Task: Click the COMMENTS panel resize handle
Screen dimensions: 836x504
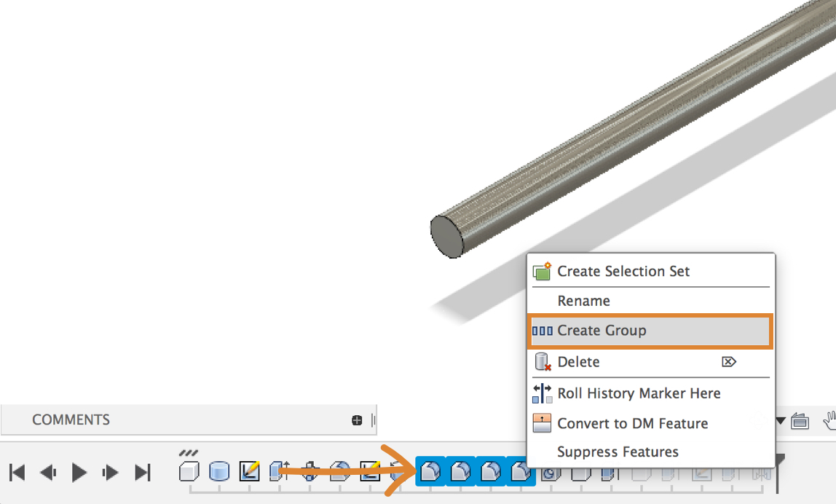Action: (373, 420)
